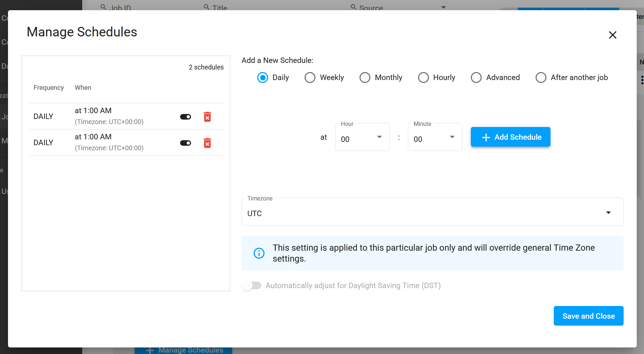The width and height of the screenshot is (644, 354).
Task: Click the plus icon on Add Schedule
Action: tap(486, 137)
